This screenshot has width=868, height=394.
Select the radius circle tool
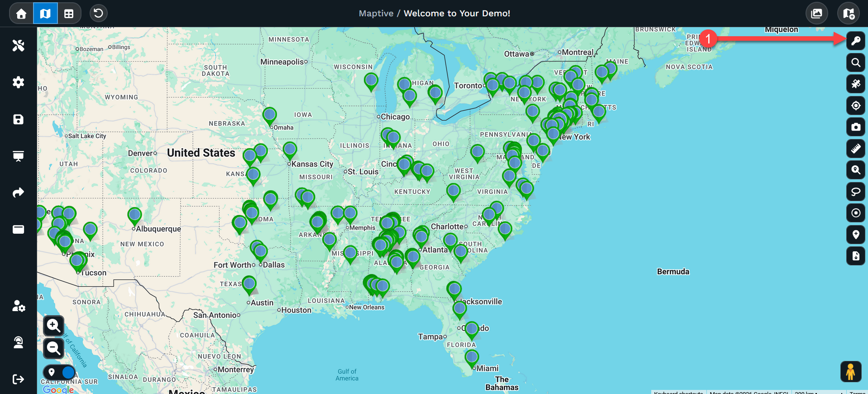coord(855,213)
